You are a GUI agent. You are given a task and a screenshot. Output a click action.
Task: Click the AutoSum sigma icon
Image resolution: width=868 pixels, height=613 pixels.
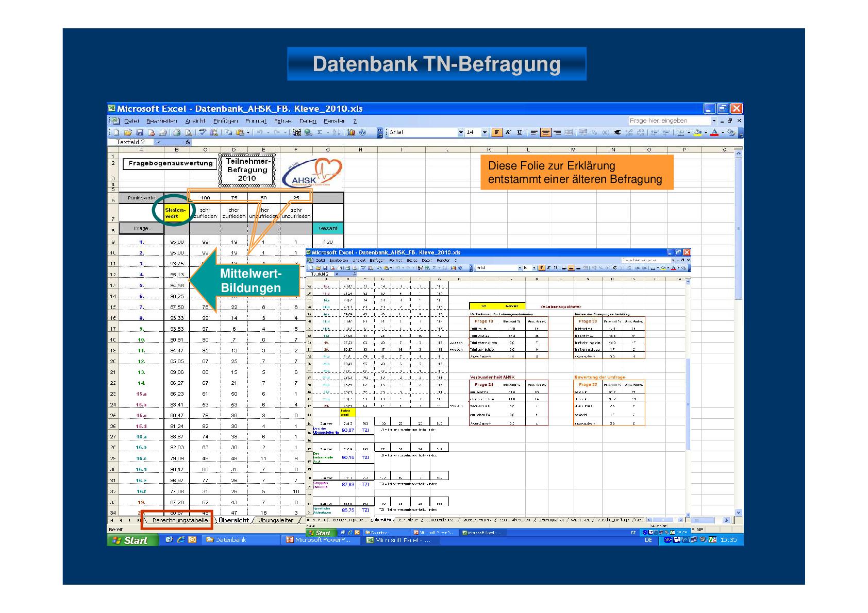pyautogui.click(x=320, y=133)
